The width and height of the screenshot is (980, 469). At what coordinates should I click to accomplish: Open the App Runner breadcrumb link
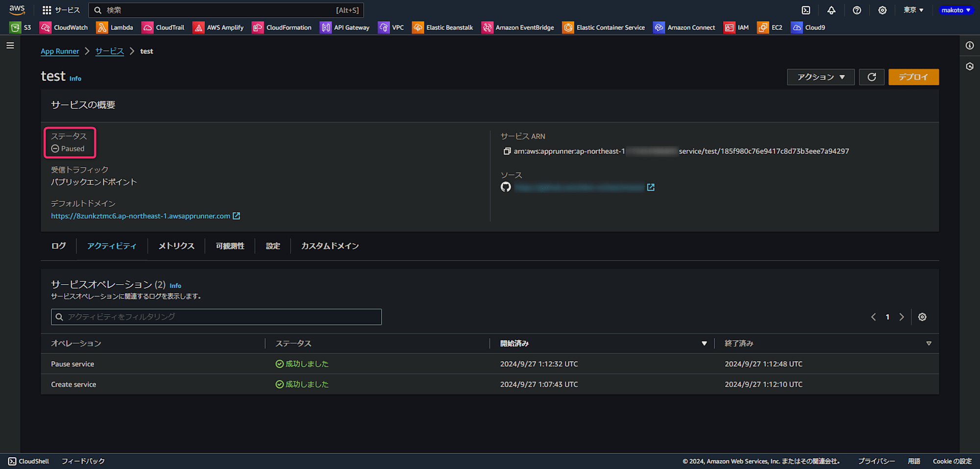(60, 51)
